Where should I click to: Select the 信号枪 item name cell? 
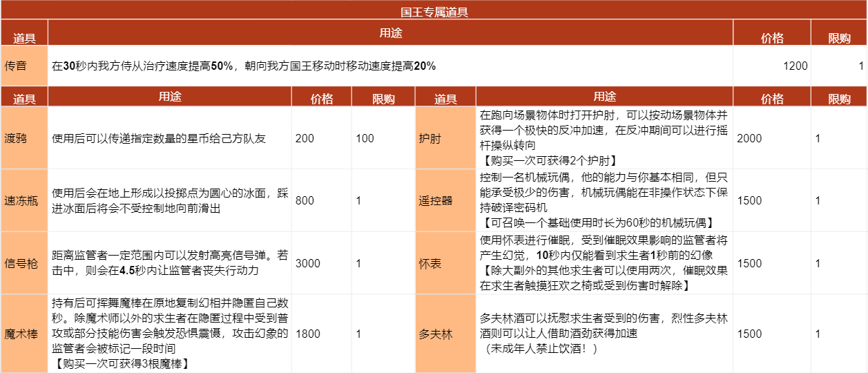[24, 263]
